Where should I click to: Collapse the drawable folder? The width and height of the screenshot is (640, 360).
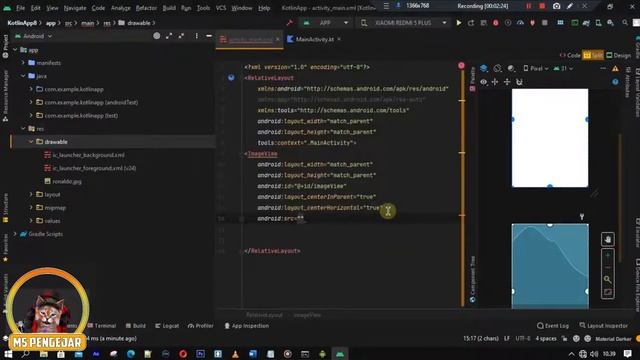click(x=31, y=142)
